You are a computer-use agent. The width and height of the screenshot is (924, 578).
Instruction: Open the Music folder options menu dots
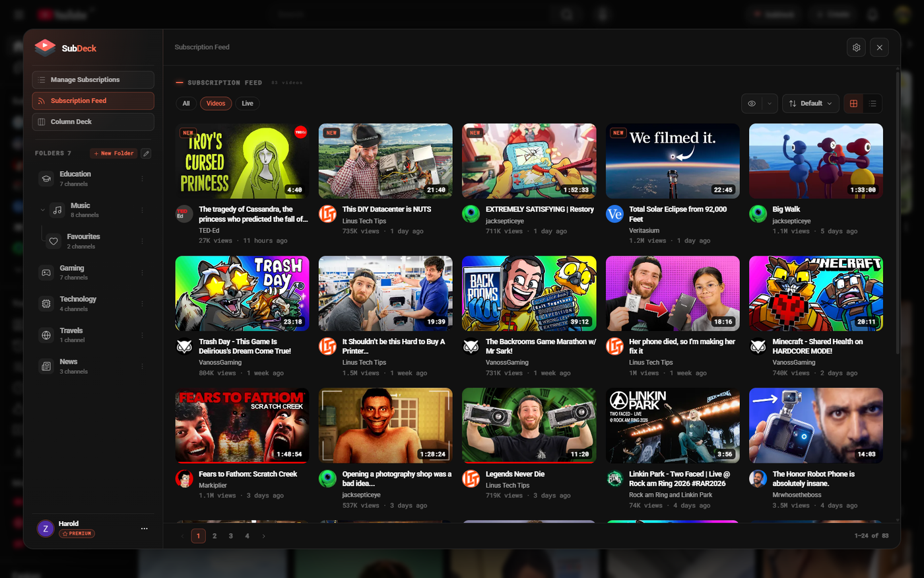(142, 211)
